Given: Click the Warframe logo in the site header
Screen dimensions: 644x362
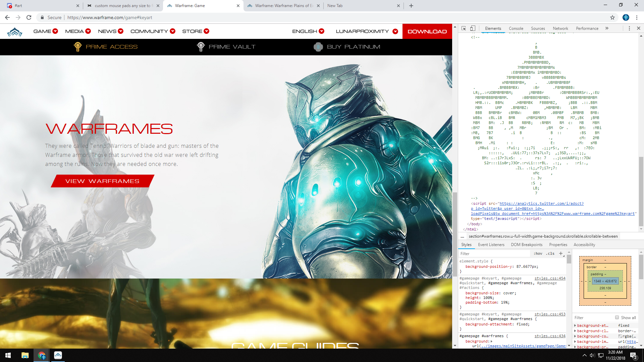Looking at the screenshot, I should point(15,32).
